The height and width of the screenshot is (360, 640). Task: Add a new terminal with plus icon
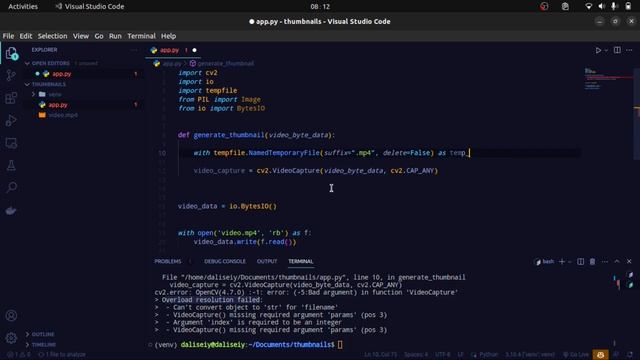pos(562,262)
